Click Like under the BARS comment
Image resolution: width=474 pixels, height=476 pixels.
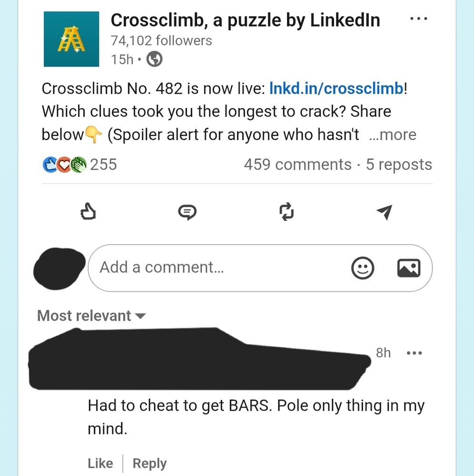[100, 463]
